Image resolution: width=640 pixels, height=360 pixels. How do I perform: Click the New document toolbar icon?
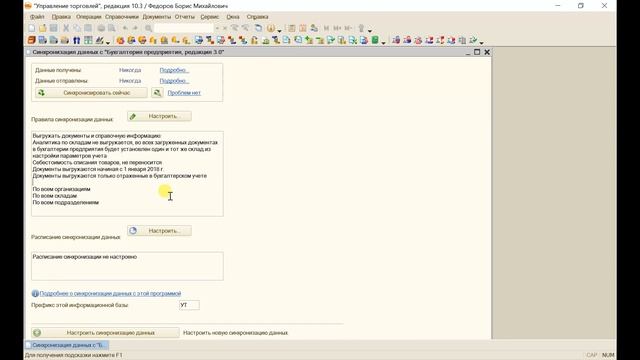32,28
